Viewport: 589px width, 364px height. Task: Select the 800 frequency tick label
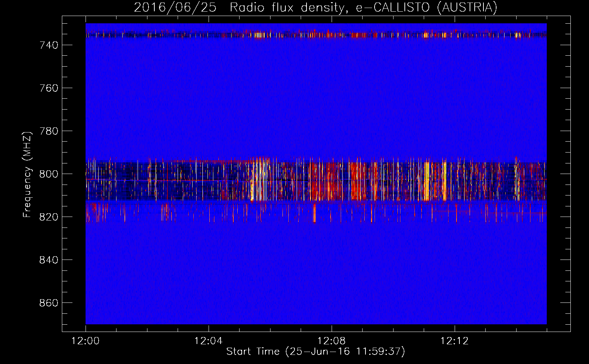49,174
